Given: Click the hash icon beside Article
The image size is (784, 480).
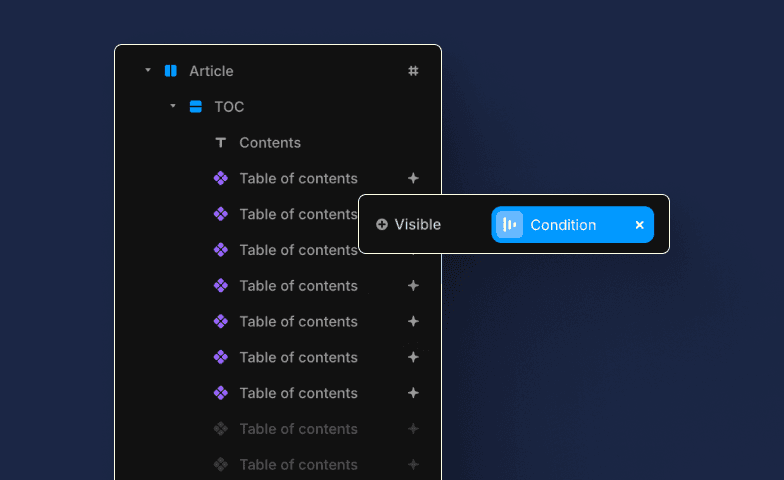Looking at the screenshot, I should [413, 71].
